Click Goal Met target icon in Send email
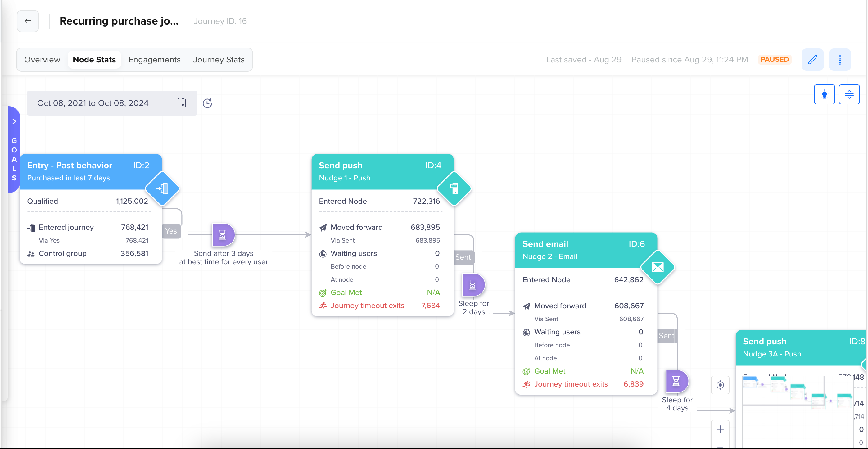 tap(526, 371)
